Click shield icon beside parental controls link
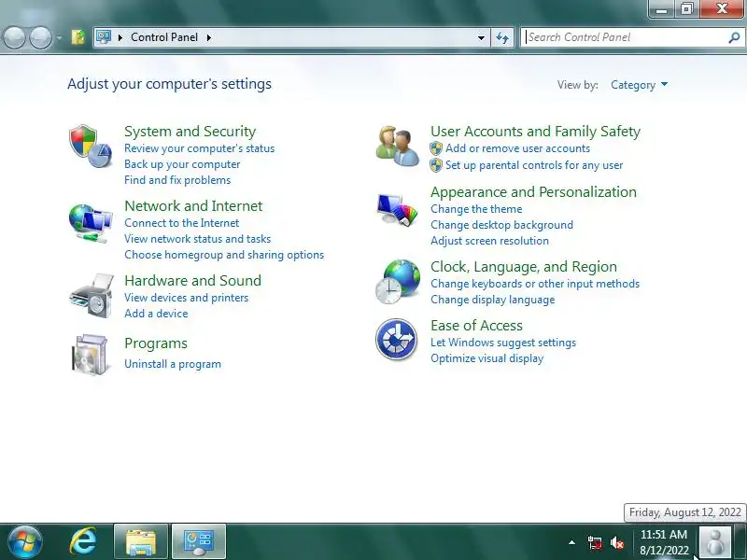Viewport: 747px width, 560px height. click(x=435, y=165)
